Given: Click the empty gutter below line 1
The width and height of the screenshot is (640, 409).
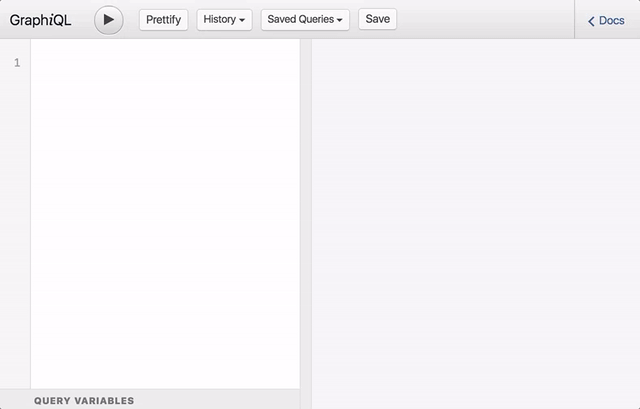Looking at the screenshot, I should click(16, 220).
